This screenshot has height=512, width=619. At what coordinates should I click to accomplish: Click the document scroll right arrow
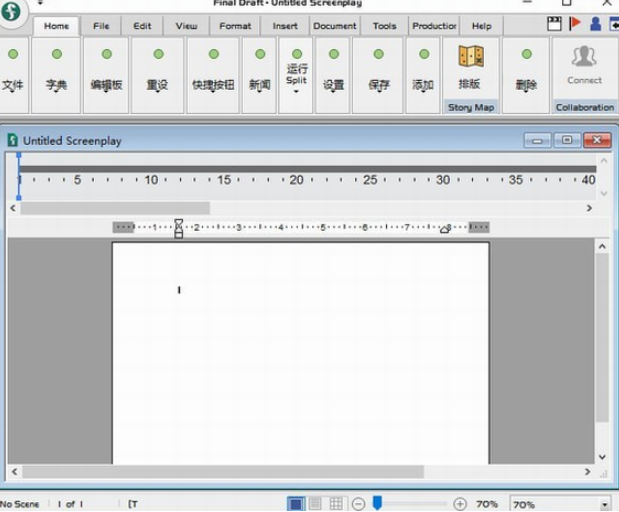click(587, 472)
